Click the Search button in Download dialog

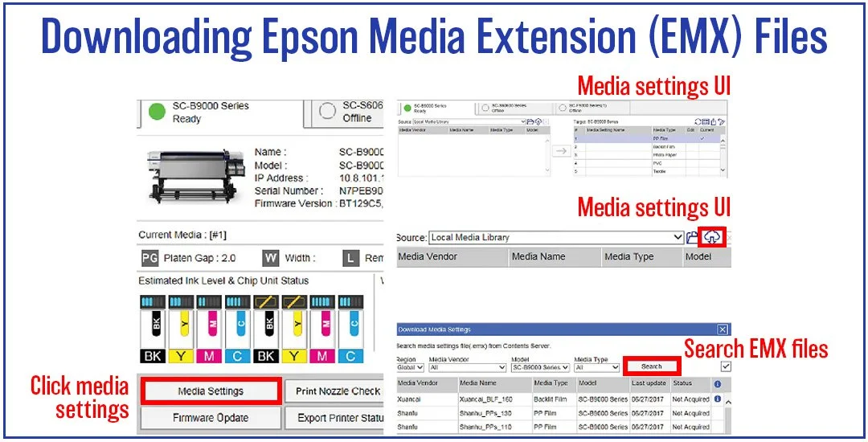tap(652, 366)
